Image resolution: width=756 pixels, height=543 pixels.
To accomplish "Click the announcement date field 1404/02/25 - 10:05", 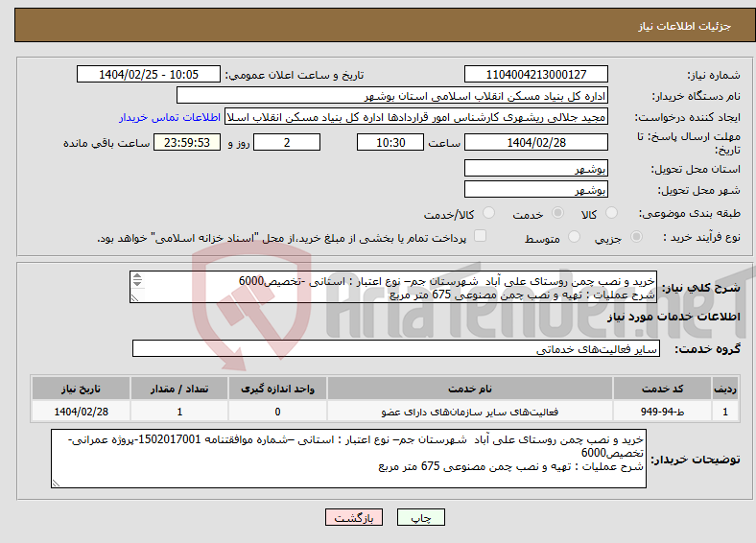I will point(149,74).
